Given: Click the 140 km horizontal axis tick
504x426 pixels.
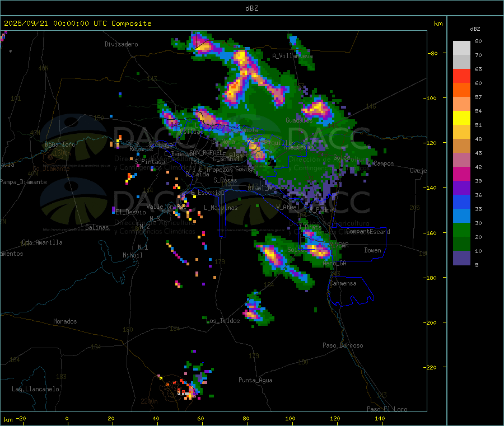Looking at the screenshot, I should click(380, 418).
